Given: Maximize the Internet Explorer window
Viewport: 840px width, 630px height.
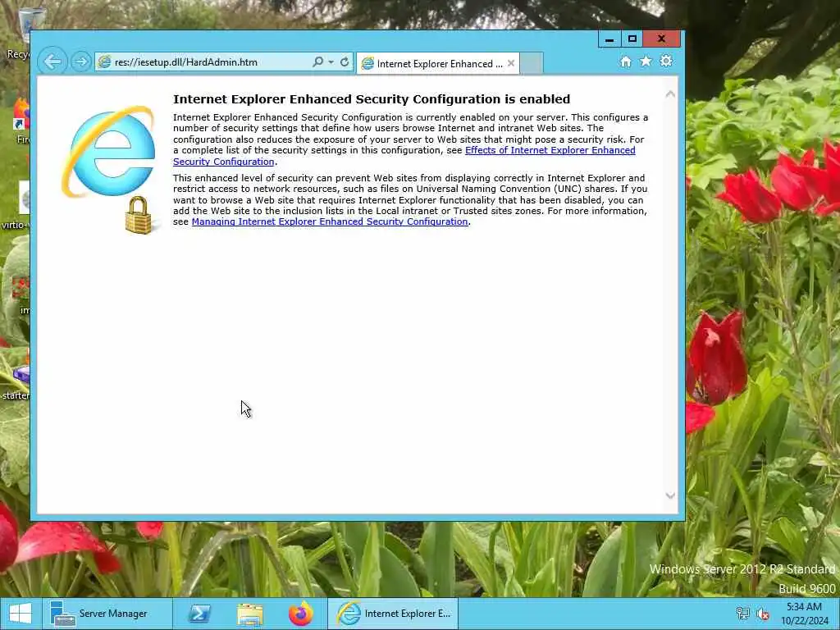Looking at the screenshot, I should point(632,39).
